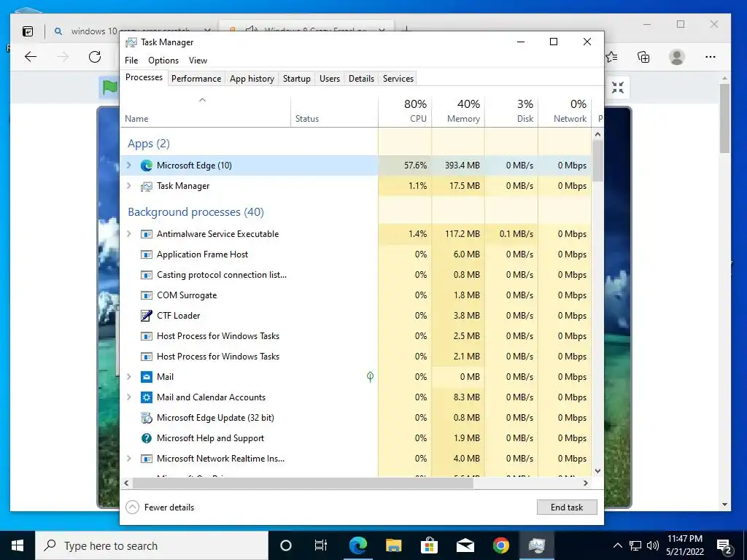
Task: Click the Edge browser back arrow
Action: tap(31, 57)
